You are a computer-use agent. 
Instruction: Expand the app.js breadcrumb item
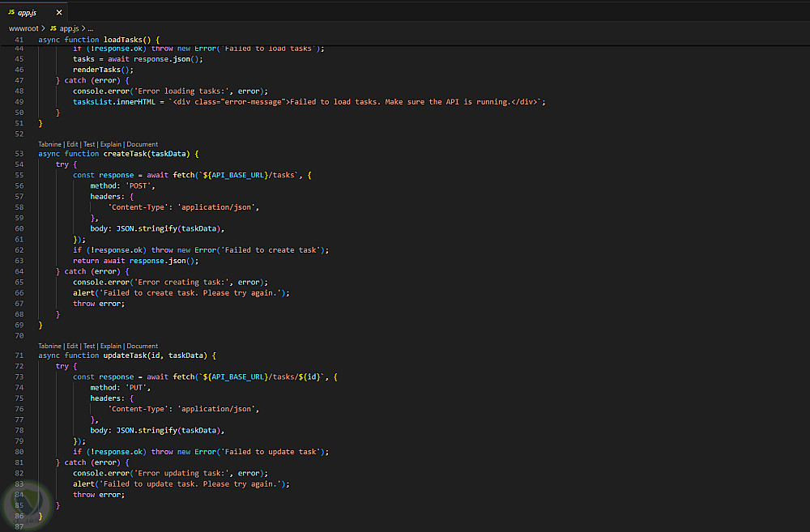pos(69,28)
